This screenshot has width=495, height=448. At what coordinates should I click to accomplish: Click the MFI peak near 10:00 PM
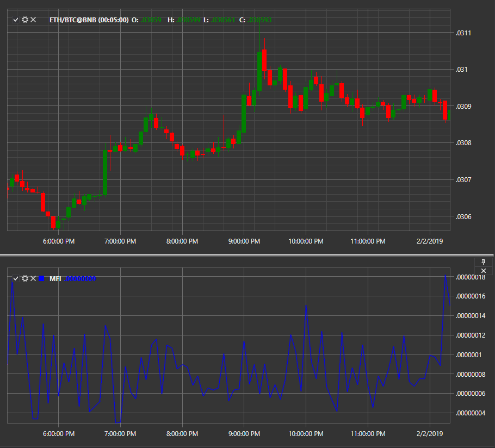(x=306, y=306)
